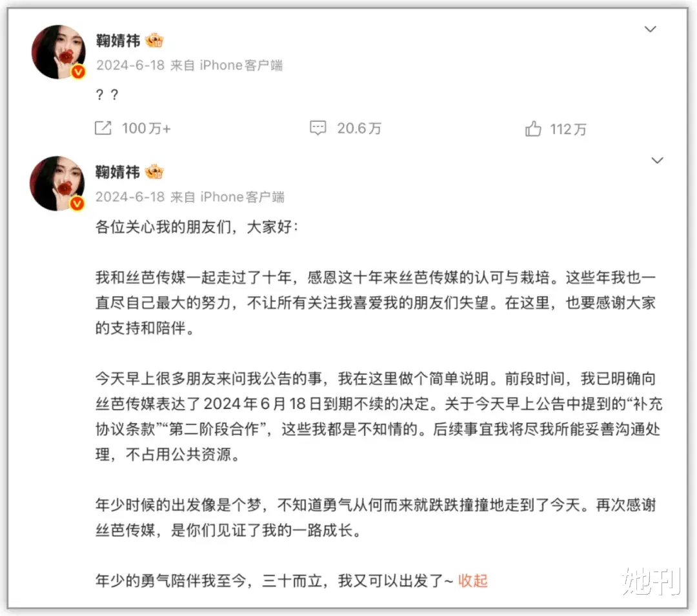Like the first post with thumbs-up icon

point(533,129)
